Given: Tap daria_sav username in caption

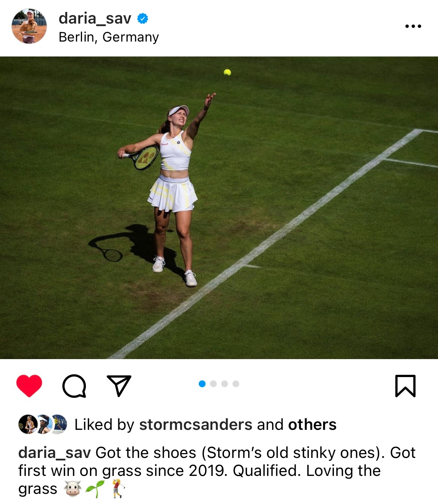Looking at the screenshot, I should point(55,453).
